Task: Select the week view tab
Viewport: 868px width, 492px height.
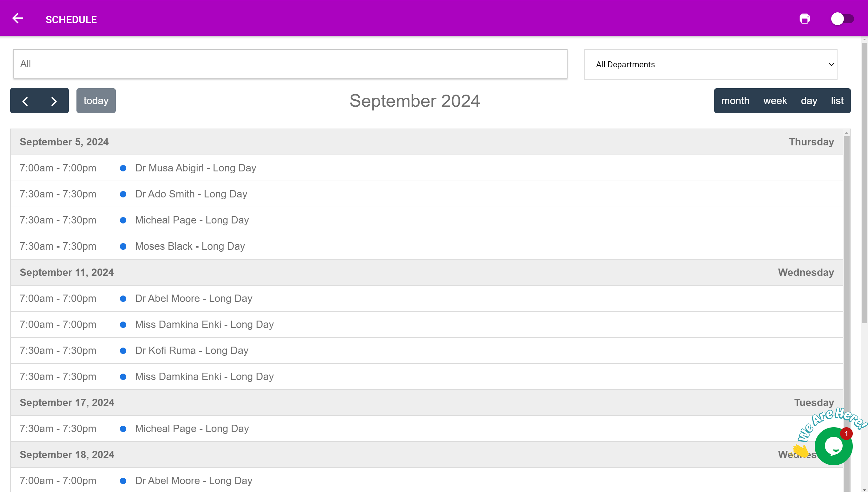Action: pos(775,101)
